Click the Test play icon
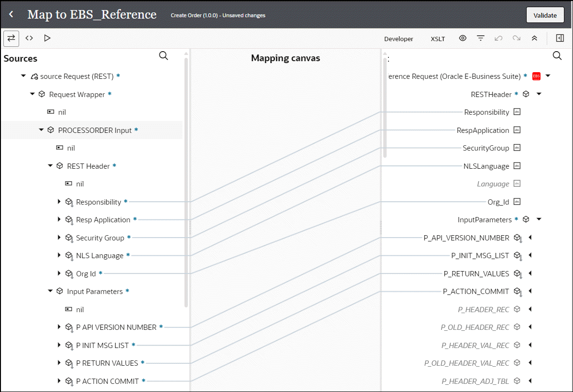The width and height of the screenshot is (573, 392). point(47,38)
